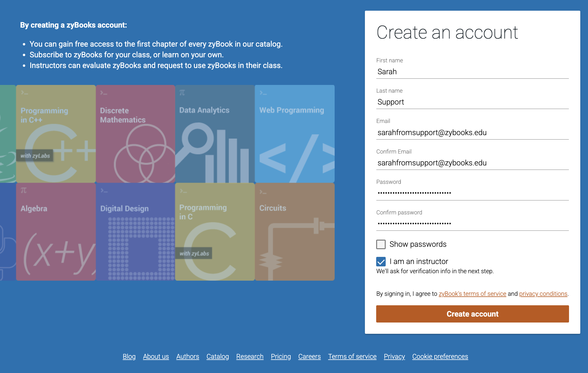Click the First name field containing Sarah

[x=472, y=72]
